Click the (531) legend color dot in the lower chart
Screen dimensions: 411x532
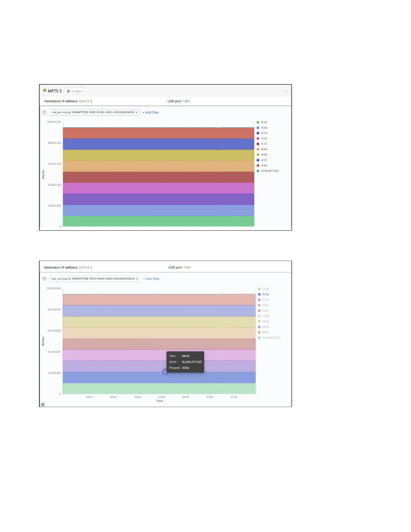pyautogui.click(x=259, y=311)
